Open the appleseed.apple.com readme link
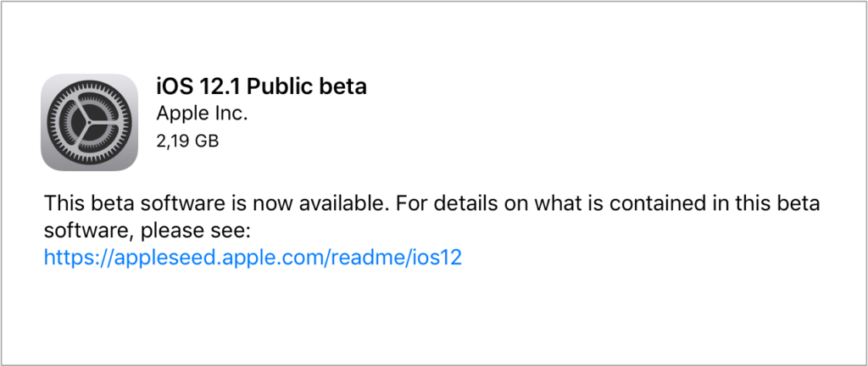Viewport: 868px width, 366px height. click(x=253, y=258)
